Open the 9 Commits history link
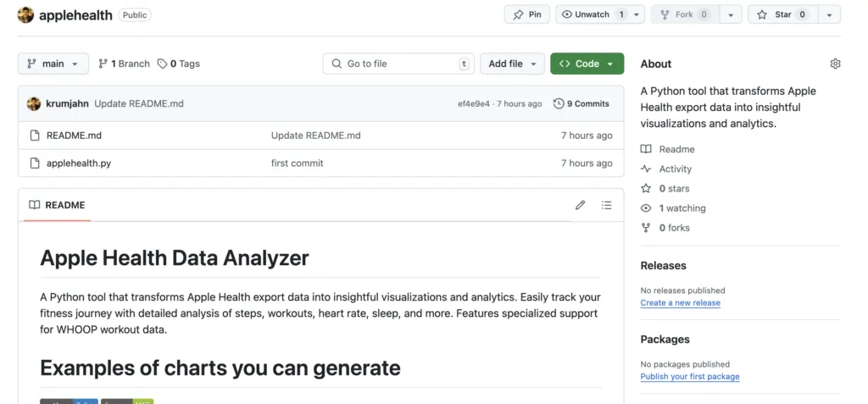The width and height of the screenshot is (868, 404). pos(581,104)
